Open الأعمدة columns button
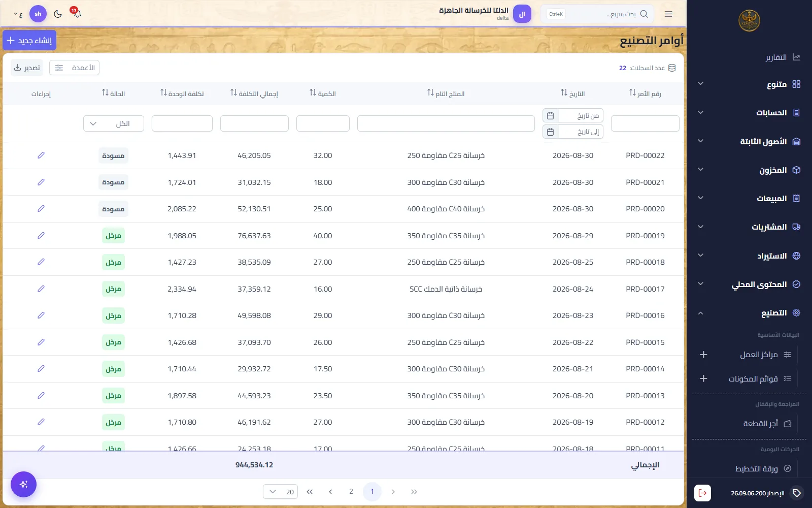812x508 pixels. [x=74, y=68]
